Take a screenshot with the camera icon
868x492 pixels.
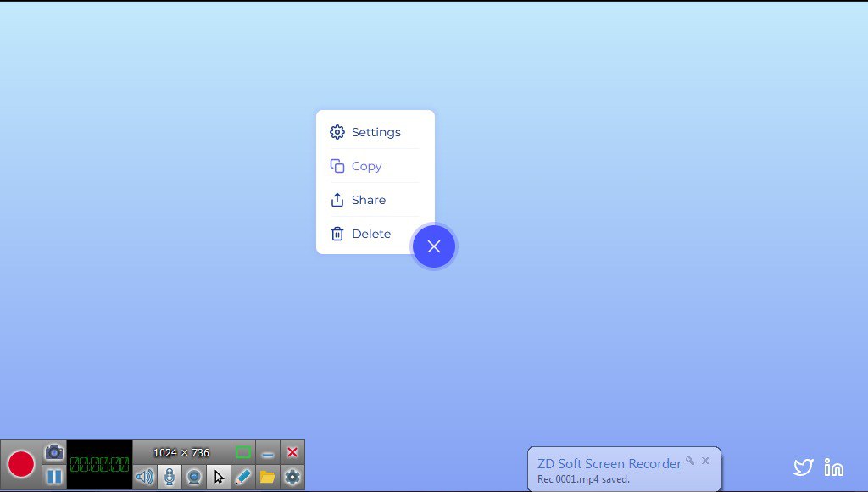pos(54,452)
